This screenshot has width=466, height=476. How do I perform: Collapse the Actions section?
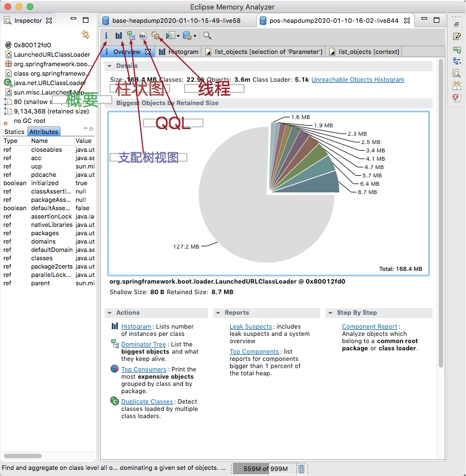point(110,313)
